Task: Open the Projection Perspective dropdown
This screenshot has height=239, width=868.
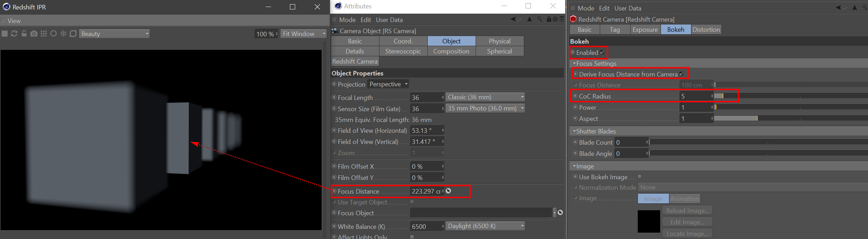Action: (388, 84)
